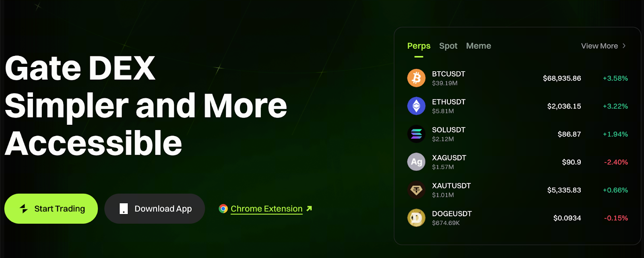The width and height of the screenshot is (644, 258).
Task: Switch to the Spot tab
Action: point(448,46)
